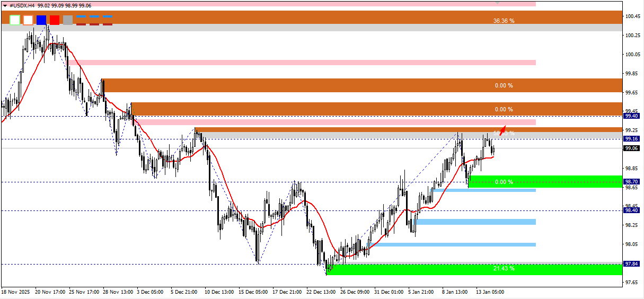Click the 21.43 % label in the green zone

504,268
